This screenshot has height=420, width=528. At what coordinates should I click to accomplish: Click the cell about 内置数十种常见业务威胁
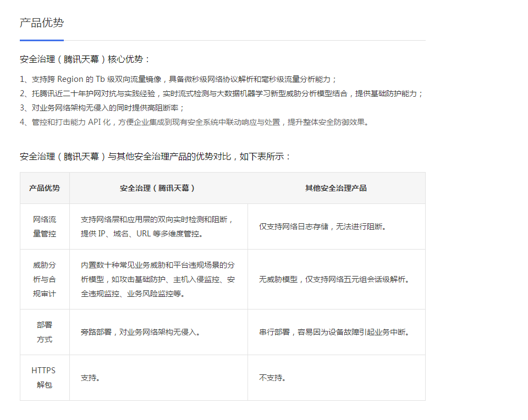pyautogui.click(x=158, y=279)
